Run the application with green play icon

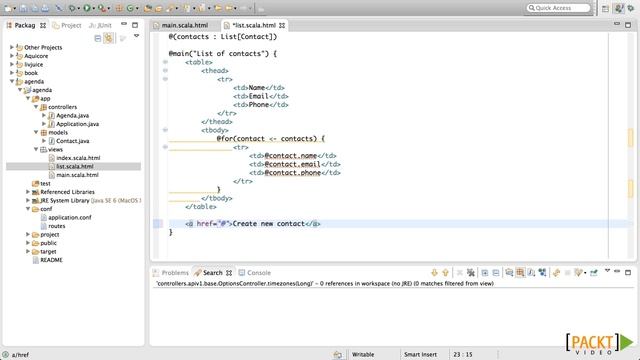pos(87,8)
